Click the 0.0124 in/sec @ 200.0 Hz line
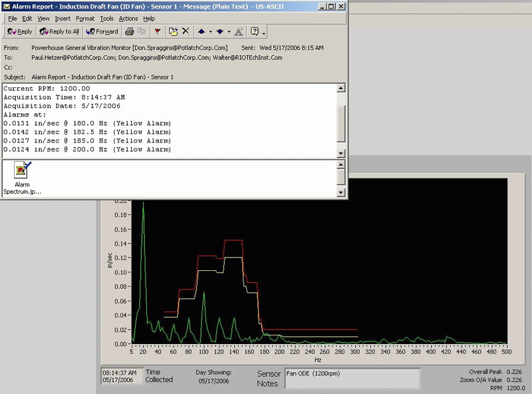This screenshot has height=394, width=532. pyautogui.click(x=87, y=150)
